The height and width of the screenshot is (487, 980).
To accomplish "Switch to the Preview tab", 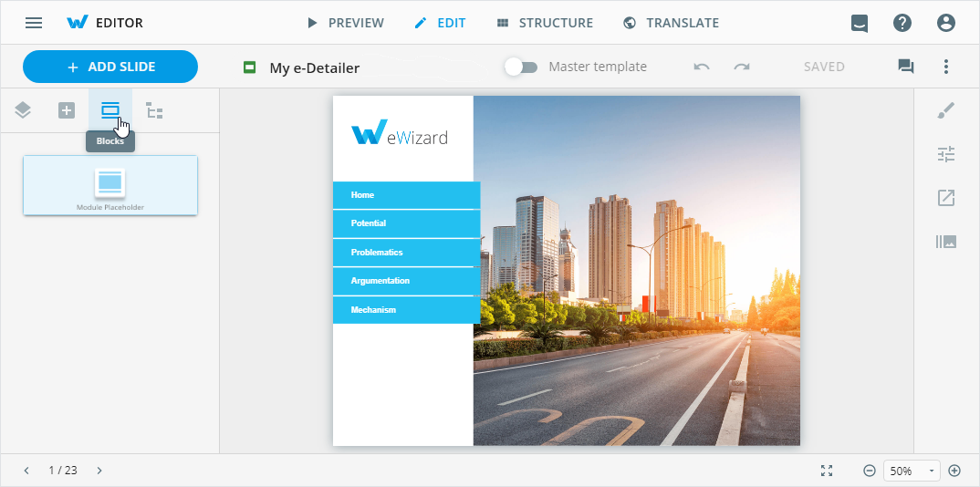I will (x=345, y=23).
